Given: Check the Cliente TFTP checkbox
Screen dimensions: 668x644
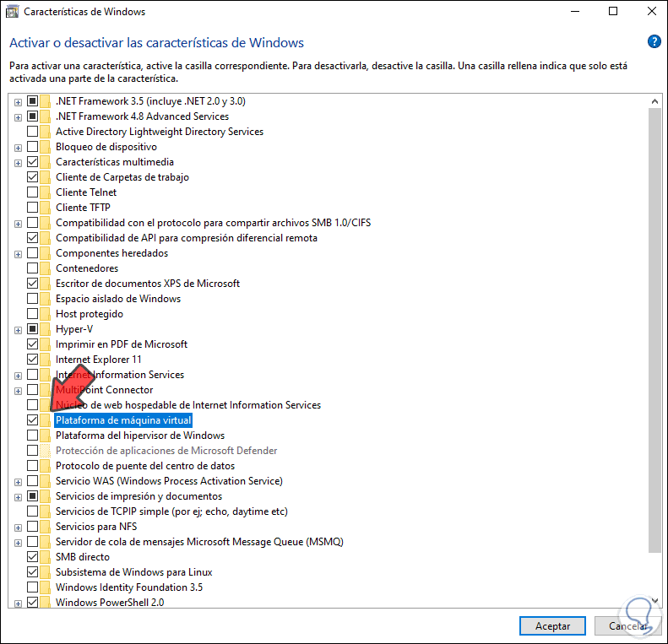Looking at the screenshot, I should [x=32, y=208].
